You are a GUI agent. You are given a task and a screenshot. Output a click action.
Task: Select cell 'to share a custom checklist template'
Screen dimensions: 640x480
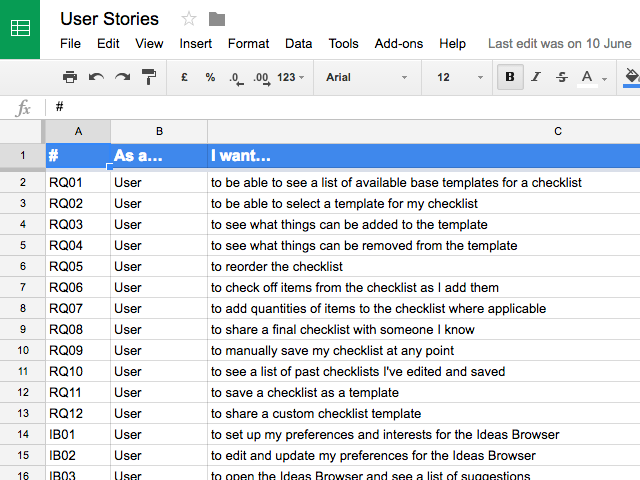pyautogui.click(x=424, y=413)
